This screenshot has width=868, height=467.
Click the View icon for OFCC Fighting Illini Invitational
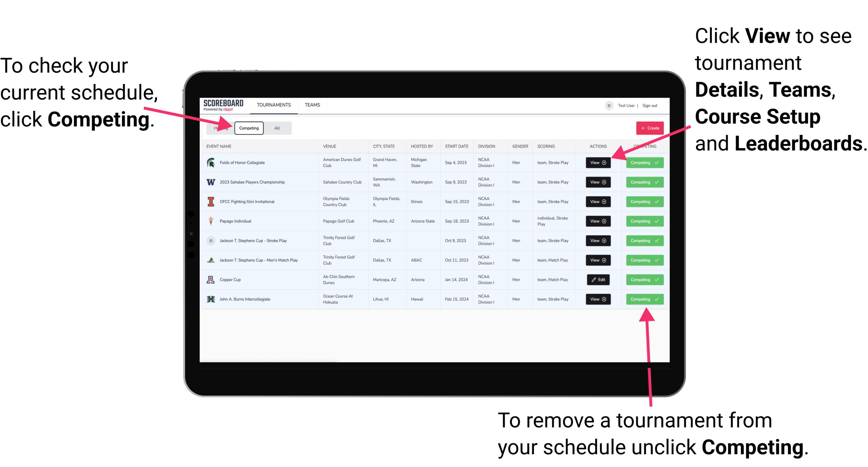click(x=598, y=202)
